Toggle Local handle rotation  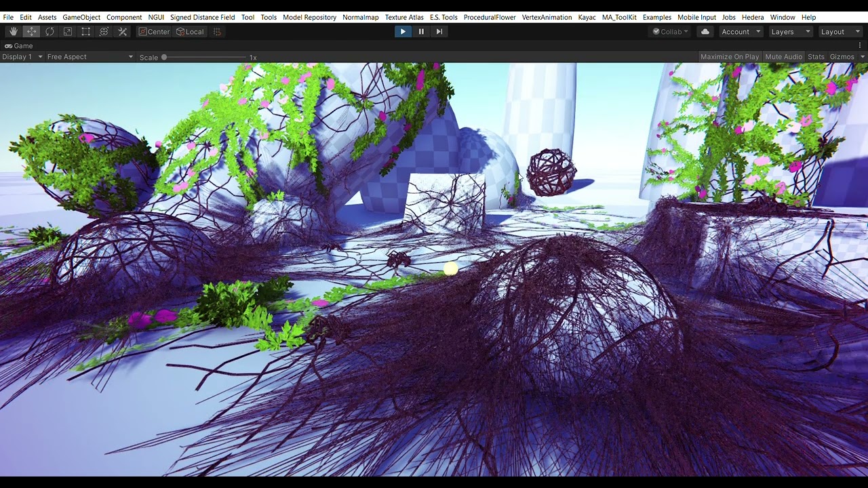coord(190,32)
